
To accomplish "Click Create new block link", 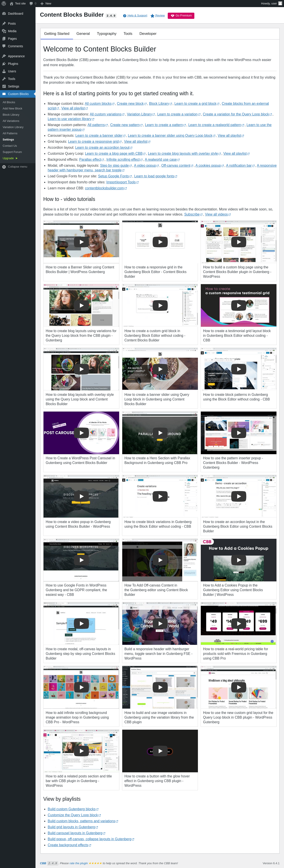I will 132,103.
